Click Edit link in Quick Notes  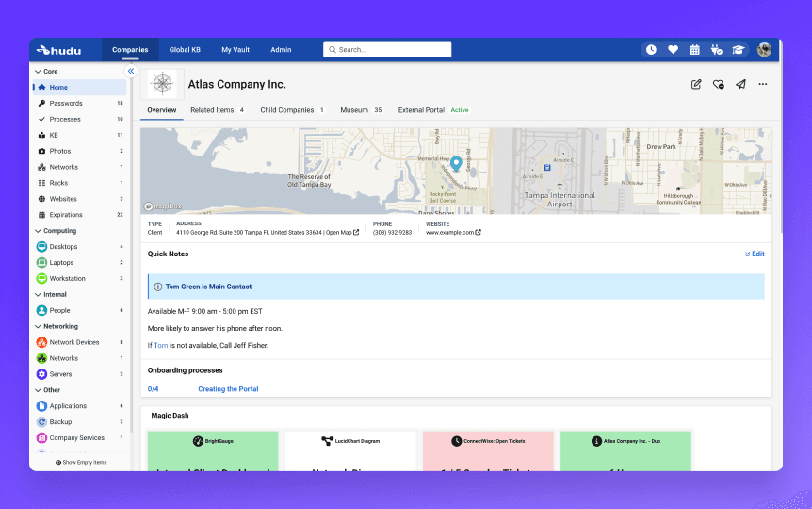click(755, 254)
